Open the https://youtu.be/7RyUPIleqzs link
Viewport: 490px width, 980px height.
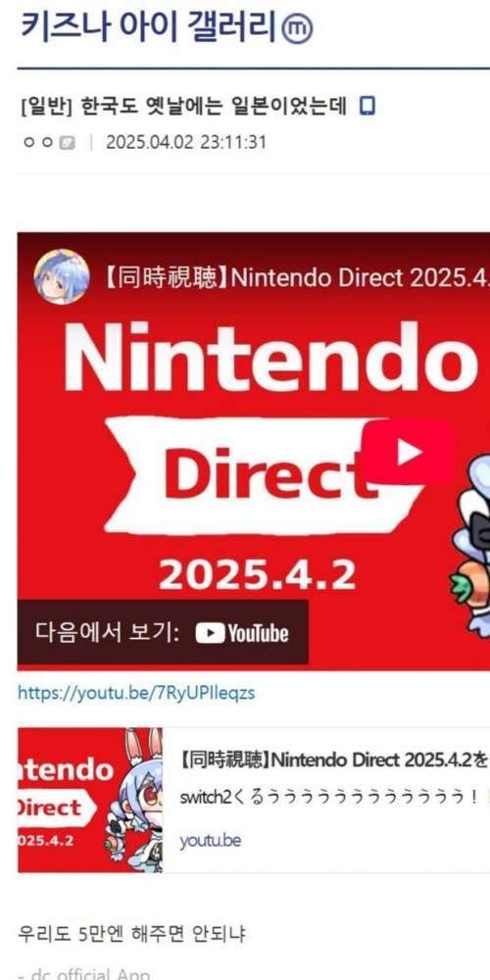[136, 693]
